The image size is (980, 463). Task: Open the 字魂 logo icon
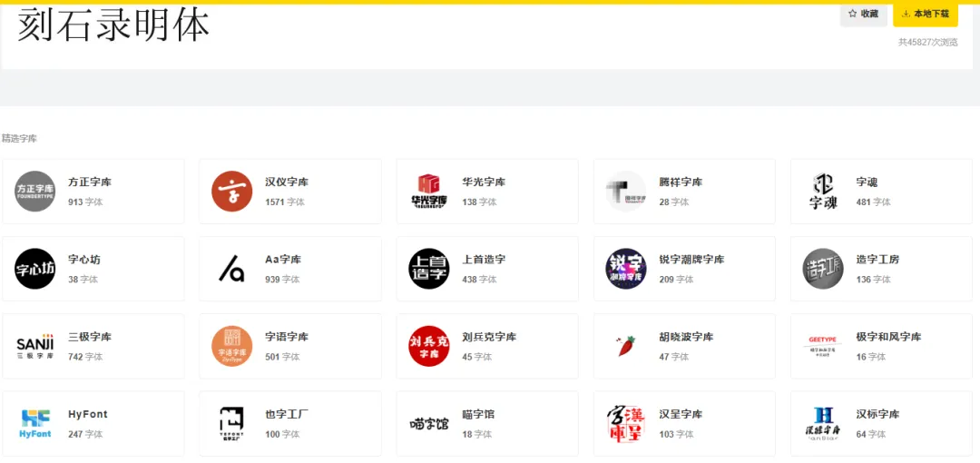(x=823, y=192)
